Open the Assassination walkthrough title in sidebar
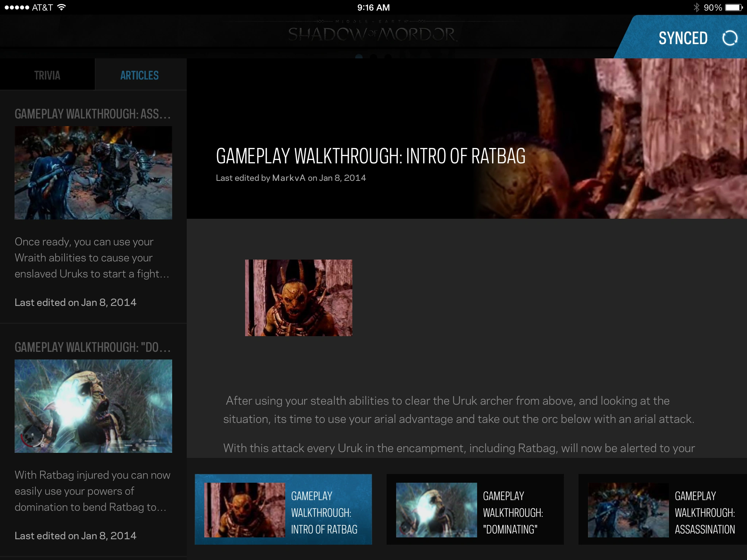The width and height of the screenshot is (747, 560). [93, 114]
